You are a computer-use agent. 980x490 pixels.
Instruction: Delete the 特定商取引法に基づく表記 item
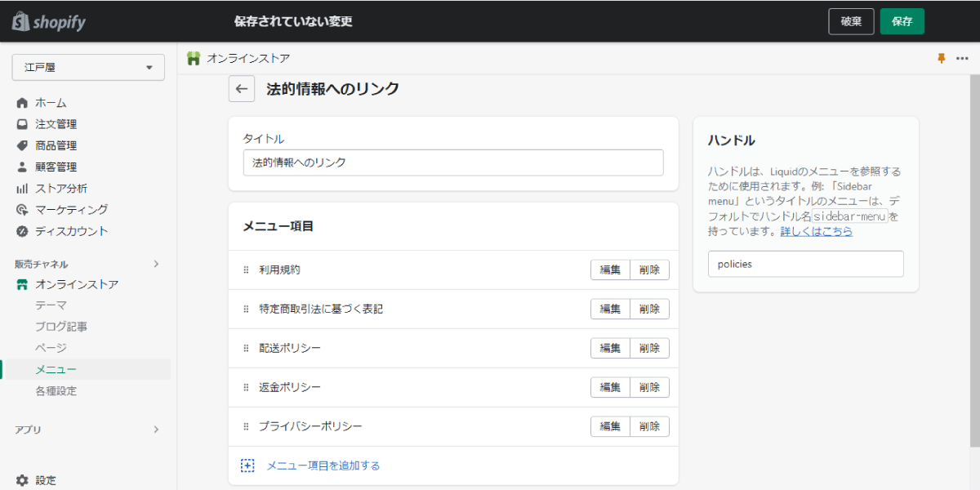[650, 309]
